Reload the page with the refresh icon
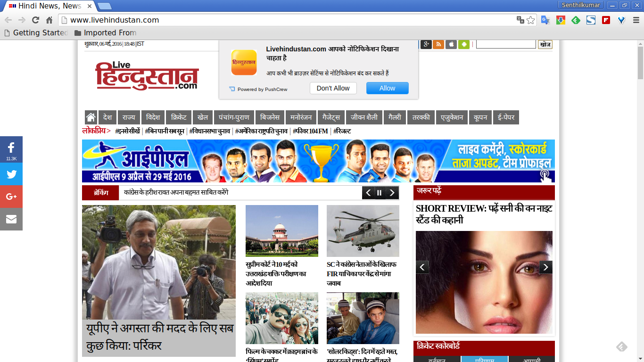The height and width of the screenshot is (362, 644). pos(35,20)
